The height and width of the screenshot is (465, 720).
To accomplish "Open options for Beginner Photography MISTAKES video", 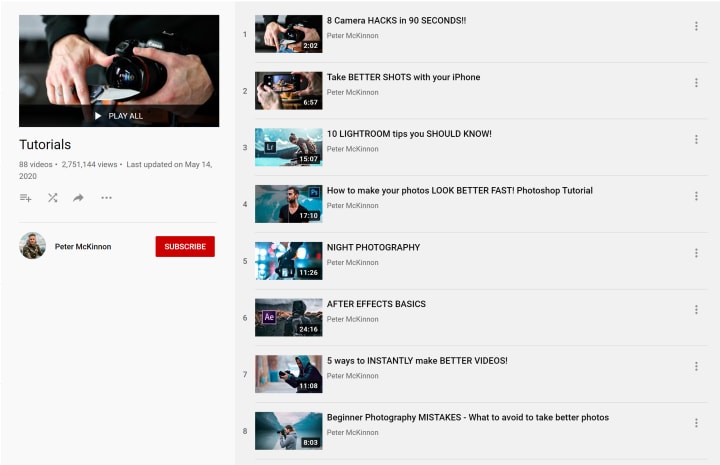I will [696, 423].
